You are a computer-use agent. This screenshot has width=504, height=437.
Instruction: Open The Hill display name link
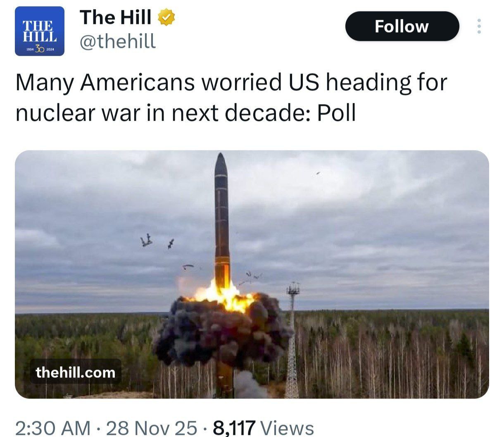(x=116, y=18)
